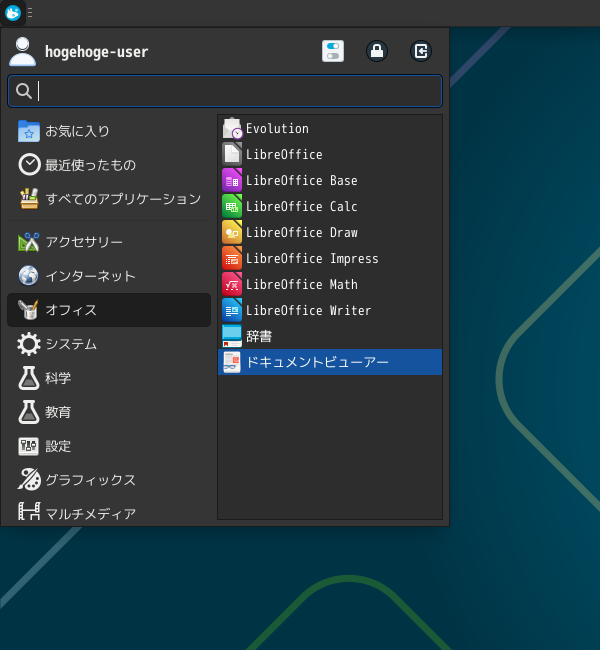
Task: Start LibreOffice Draw
Action: pyautogui.click(x=301, y=233)
